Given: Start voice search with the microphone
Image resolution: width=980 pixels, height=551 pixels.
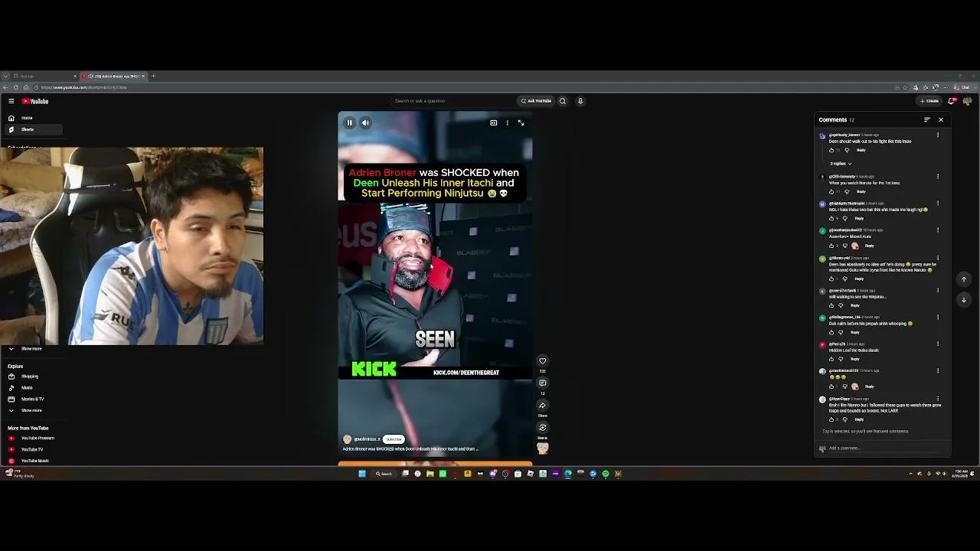Looking at the screenshot, I should pyautogui.click(x=580, y=101).
